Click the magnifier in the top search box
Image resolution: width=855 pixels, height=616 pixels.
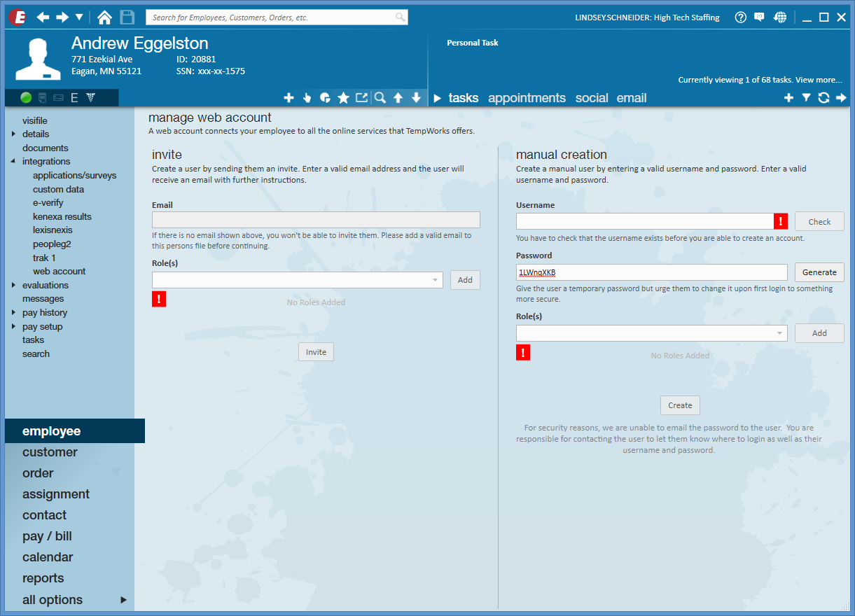[x=400, y=17]
